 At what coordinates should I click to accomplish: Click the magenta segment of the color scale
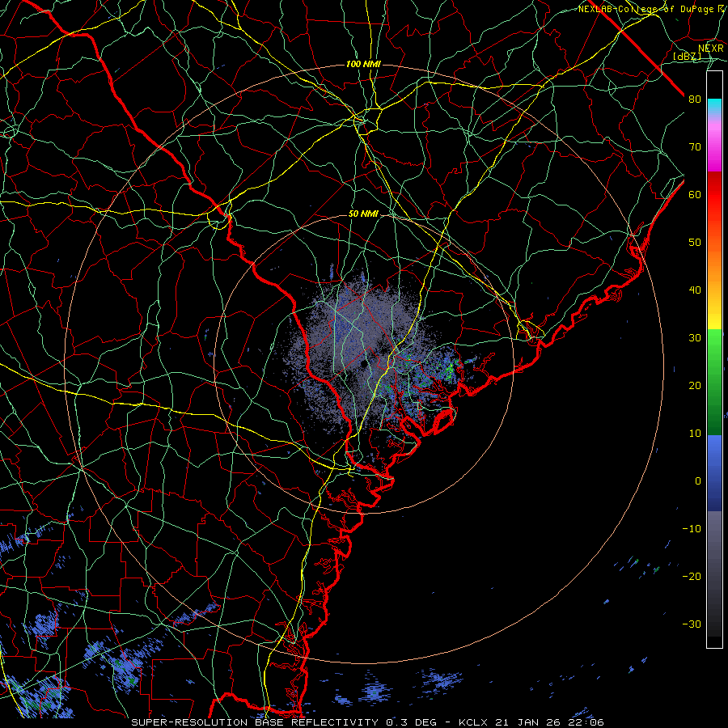click(714, 148)
